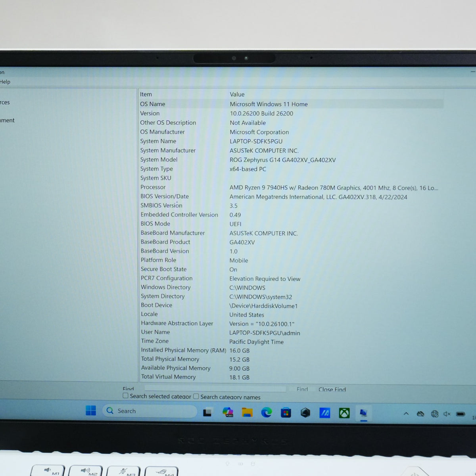Screen dimensions: 476x476
Task: Click the muted speaker tray icon
Action: (447, 414)
